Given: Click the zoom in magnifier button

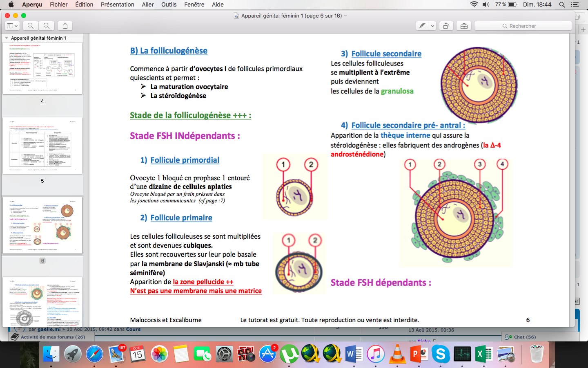Looking at the screenshot, I should (x=47, y=26).
